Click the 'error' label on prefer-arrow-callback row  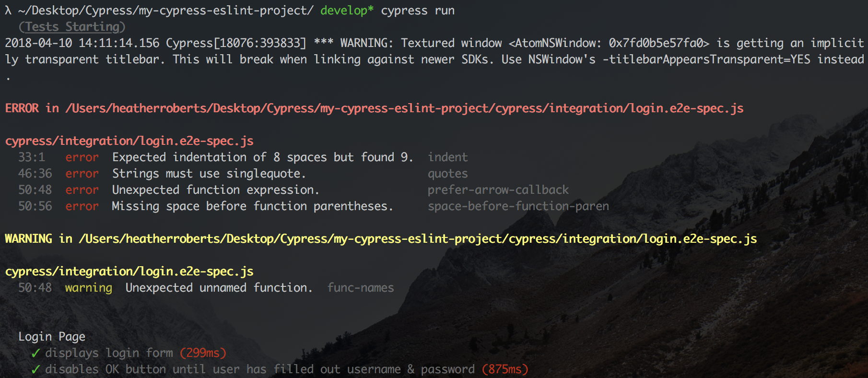(82, 190)
